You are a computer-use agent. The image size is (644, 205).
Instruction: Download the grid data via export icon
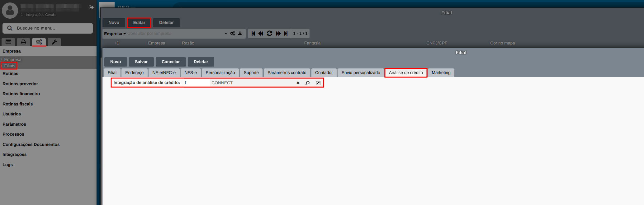(240, 34)
